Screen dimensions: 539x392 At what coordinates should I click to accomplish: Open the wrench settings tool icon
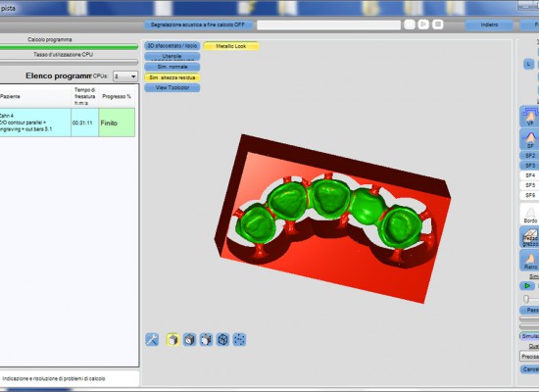click(152, 339)
